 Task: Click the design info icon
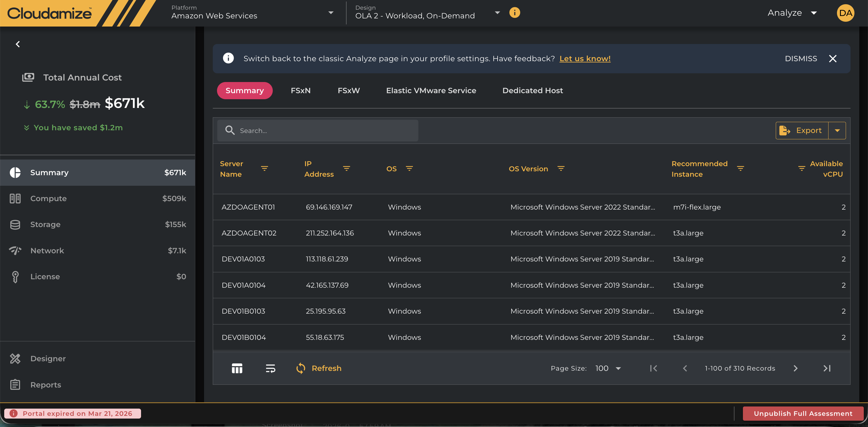coord(514,13)
